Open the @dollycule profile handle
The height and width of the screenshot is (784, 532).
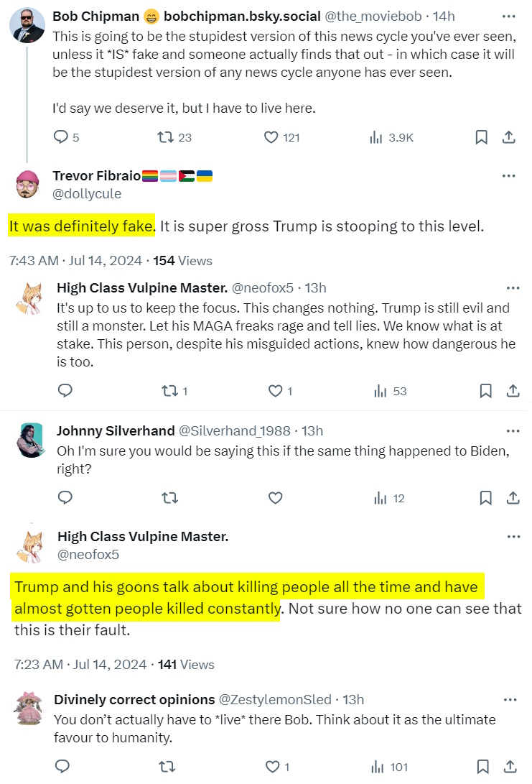pyautogui.click(x=87, y=194)
